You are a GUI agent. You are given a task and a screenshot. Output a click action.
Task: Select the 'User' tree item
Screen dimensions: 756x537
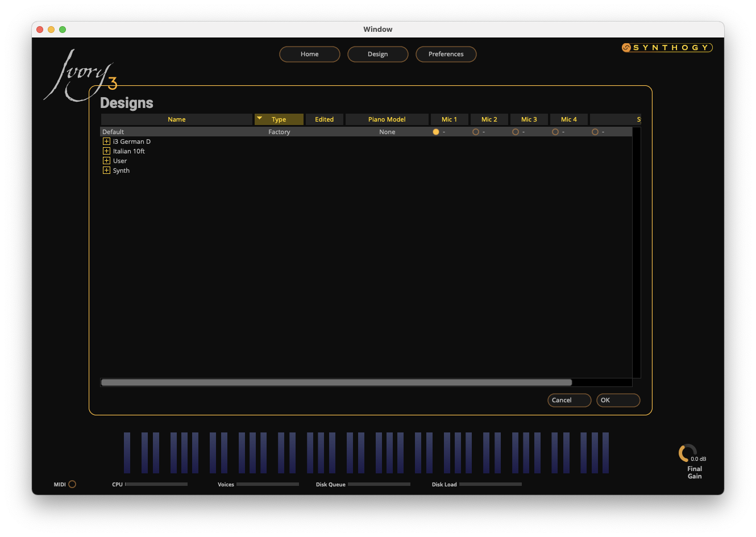click(120, 161)
